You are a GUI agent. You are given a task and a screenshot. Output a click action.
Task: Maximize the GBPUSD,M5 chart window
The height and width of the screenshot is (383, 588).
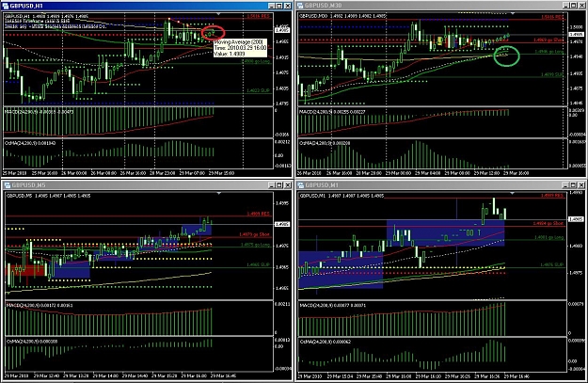coord(279,185)
